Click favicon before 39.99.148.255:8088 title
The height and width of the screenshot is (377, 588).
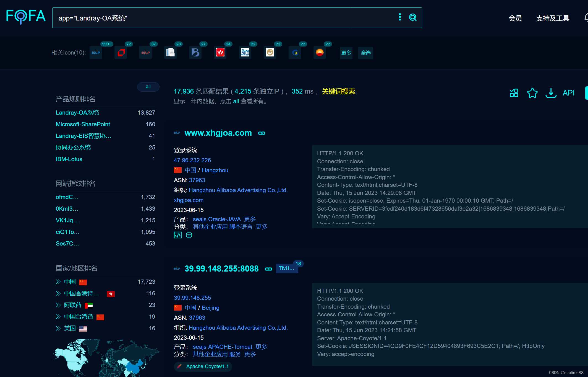pos(177,268)
